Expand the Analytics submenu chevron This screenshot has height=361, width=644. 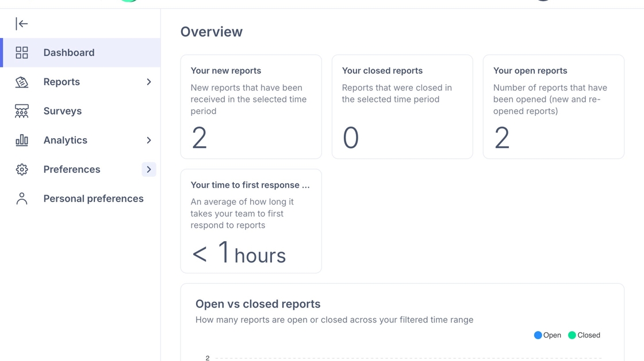click(149, 140)
